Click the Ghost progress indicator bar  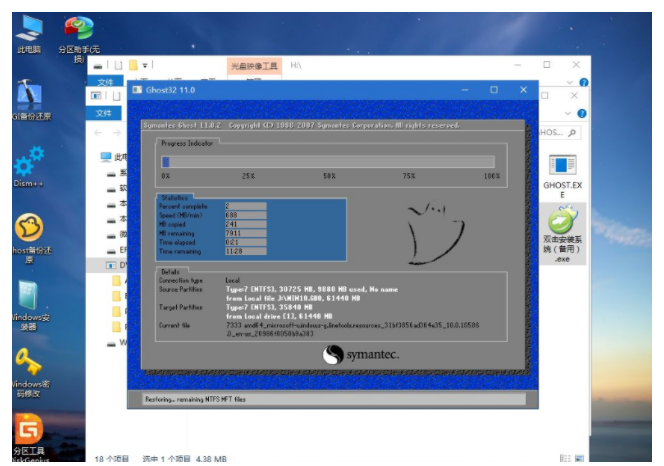327,161
